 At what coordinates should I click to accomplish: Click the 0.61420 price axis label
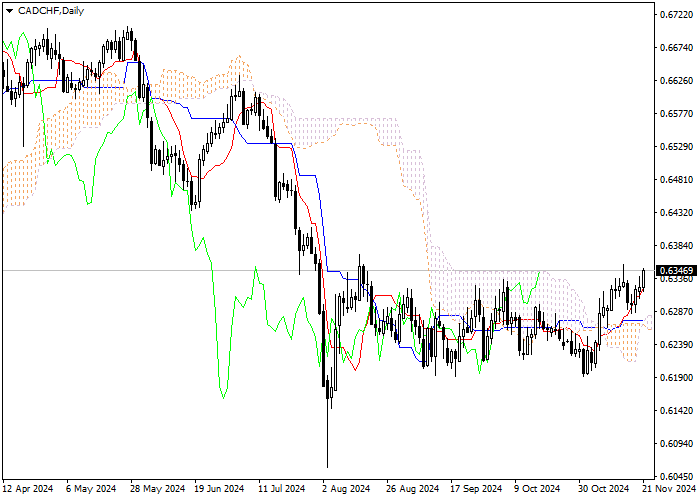point(676,411)
